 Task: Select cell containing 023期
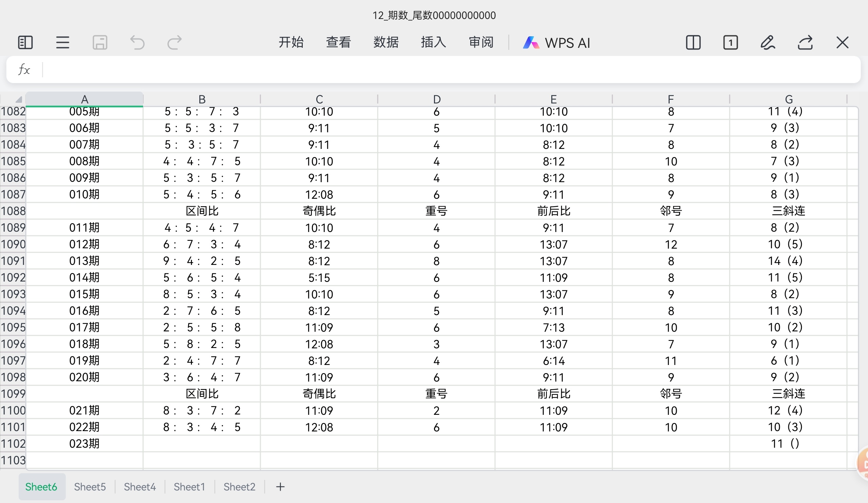click(84, 443)
